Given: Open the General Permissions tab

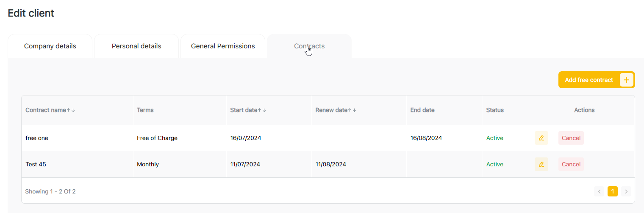Looking at the screenshot, I should [223, 46].
